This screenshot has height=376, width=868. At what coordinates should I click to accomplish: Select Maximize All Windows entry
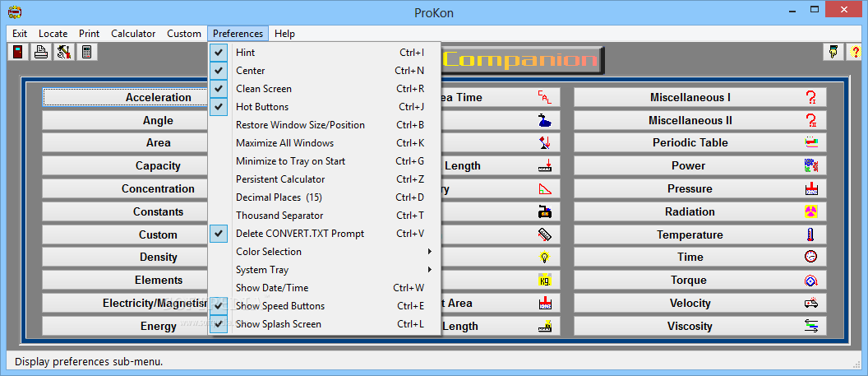(325, 143)
